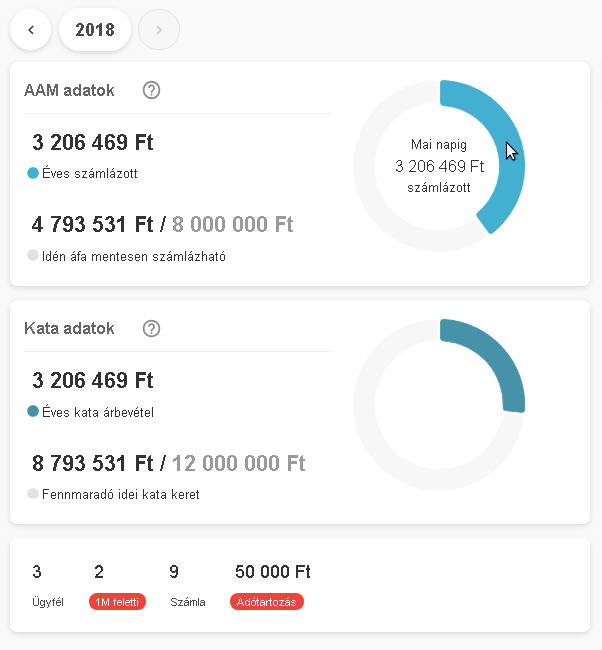Click the 50 000 Ft tax debt amount
Viewport: 602px width, 650px height.
click(x=272, y=572)
